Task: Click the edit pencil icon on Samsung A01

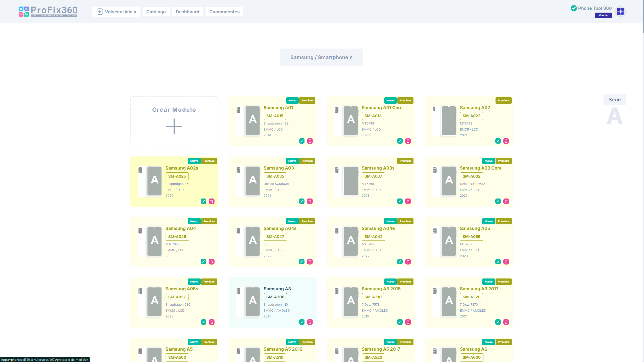Action: click(x=301, y=141)
